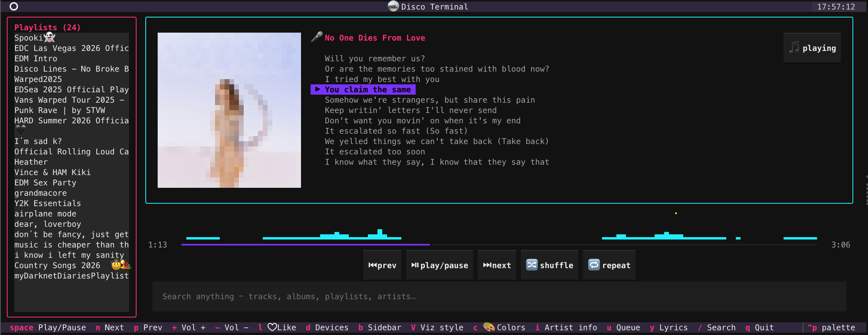This screenshot has width=868, height=335.
Task: Select don't be fancy, just get playlist
Action: (x=72, y=234)
